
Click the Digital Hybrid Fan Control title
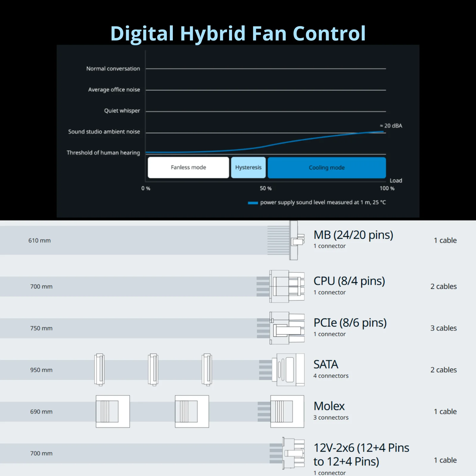pos(238,33)
